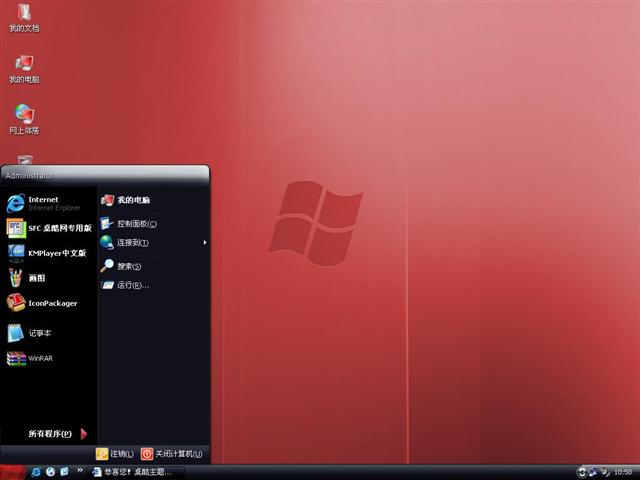The width and height of the screenshot is (640, 480).
Task: Click 注销(L) log off button
Action: point(115,454)
